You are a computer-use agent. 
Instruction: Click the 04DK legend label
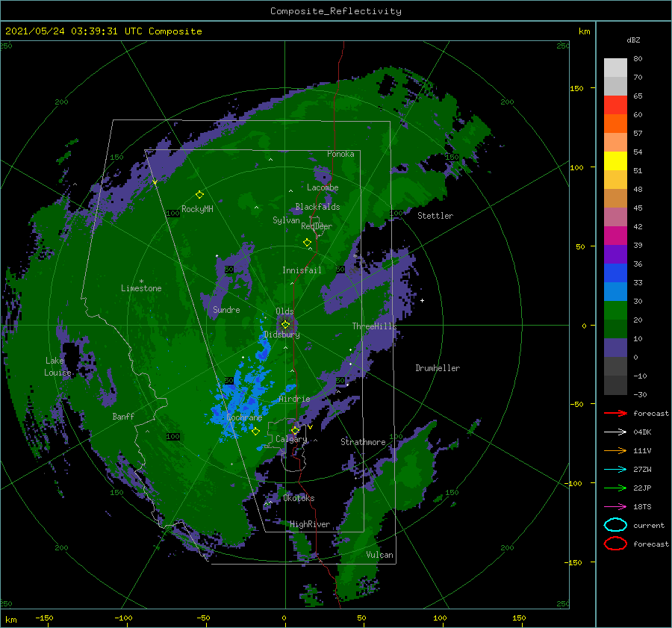click(x=642, y=432)
